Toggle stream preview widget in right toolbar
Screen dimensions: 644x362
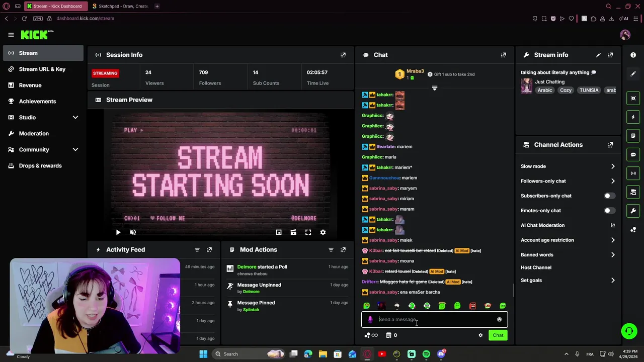tap(633, 98)
